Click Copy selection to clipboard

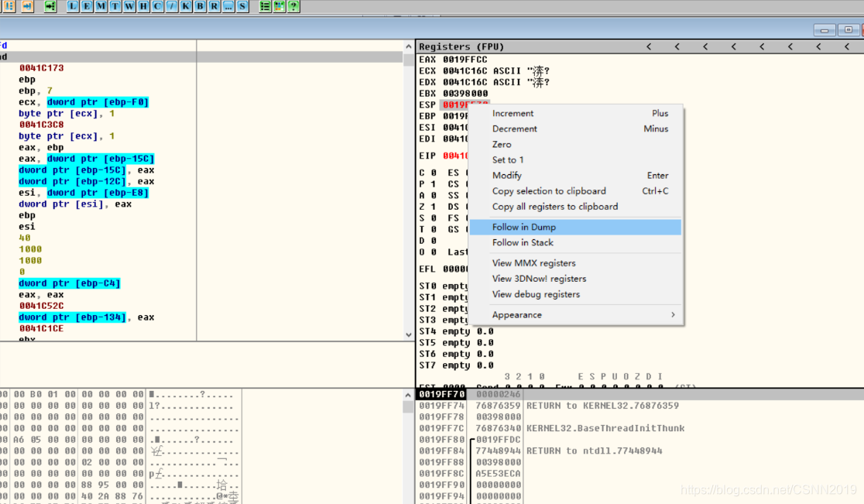[574, 190]
